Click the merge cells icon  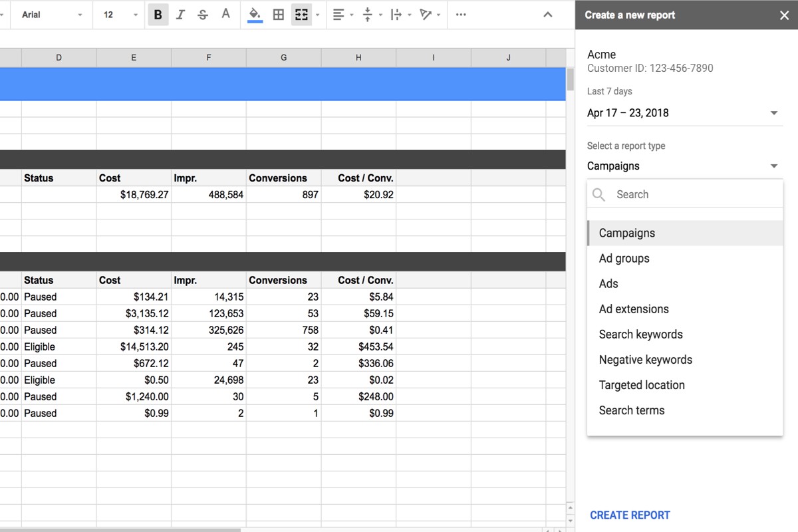301,15
